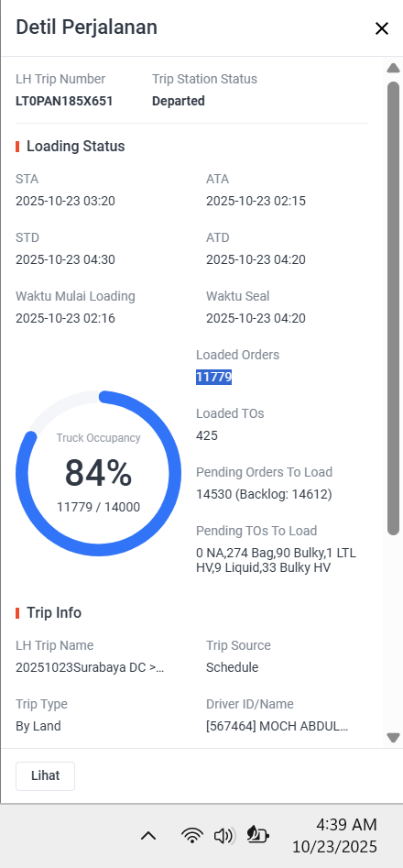Show hidden tray icons chevron
Screen dimensions: 403x868
(148, 836)
